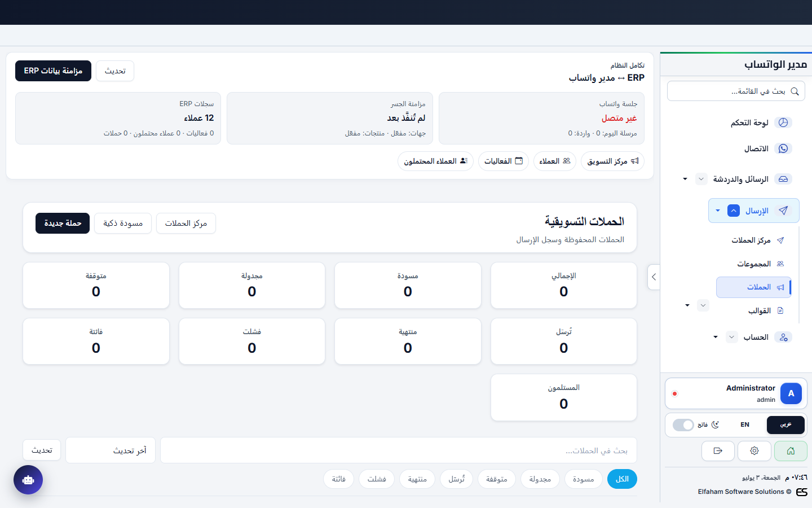Filter campaigns by مسودة
812x508 pixels.
pos(583,479)
